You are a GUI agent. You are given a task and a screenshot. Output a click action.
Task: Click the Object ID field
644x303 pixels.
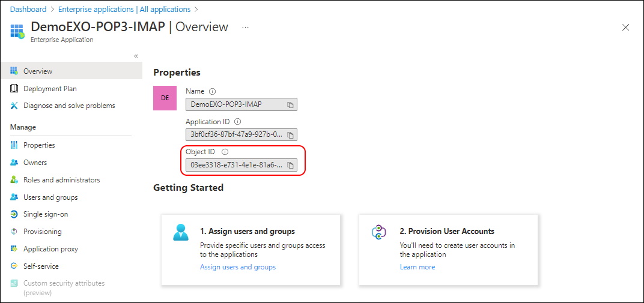click(241, 165)
